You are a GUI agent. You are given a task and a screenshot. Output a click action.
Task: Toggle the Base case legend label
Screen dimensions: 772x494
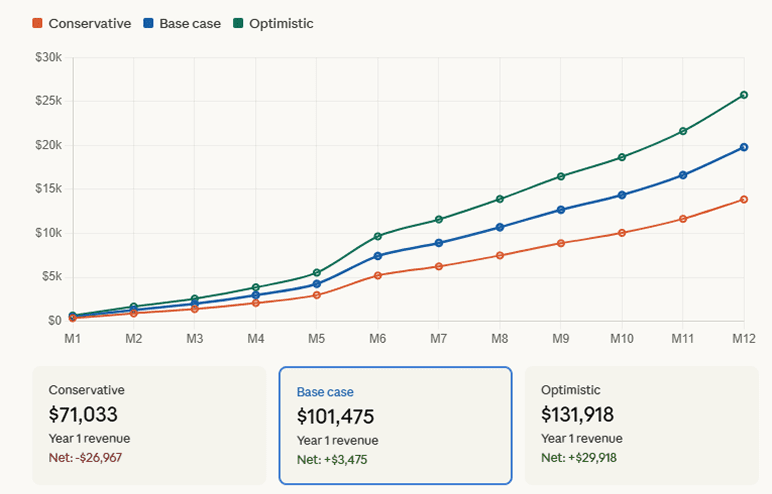coord(190,23)
